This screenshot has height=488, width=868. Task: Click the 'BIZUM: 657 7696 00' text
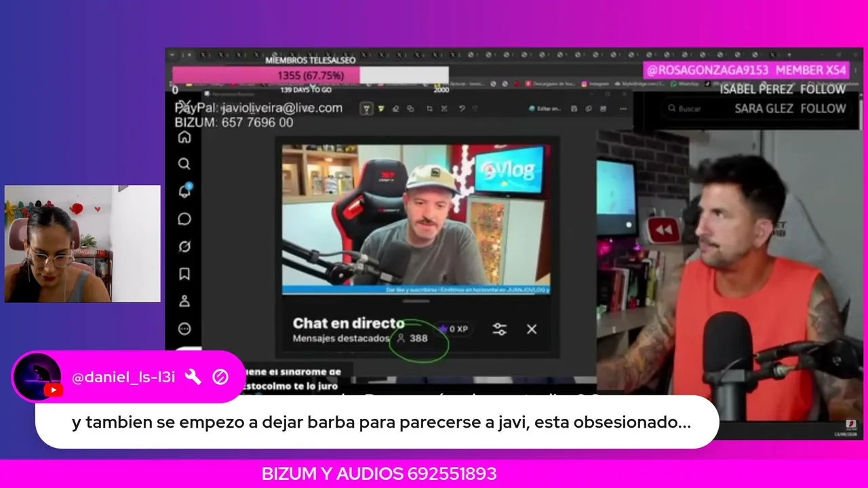[234, 123]
